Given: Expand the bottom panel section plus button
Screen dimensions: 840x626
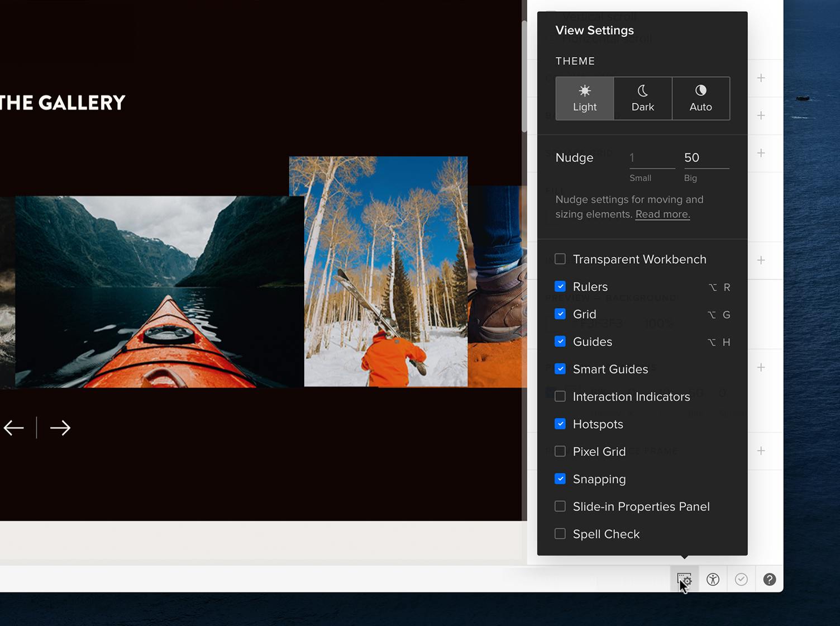Looking at the screenshot, I should click(761, 450).
